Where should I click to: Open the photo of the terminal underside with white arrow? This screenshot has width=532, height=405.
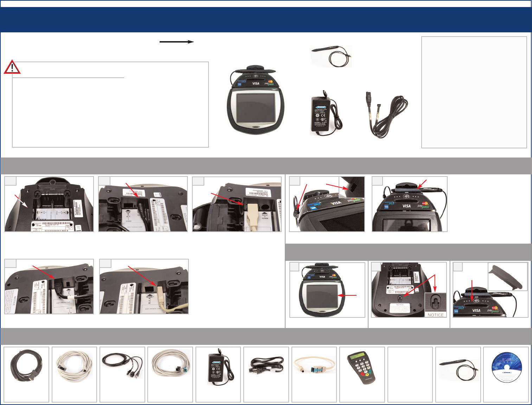[x=49, y=204]
